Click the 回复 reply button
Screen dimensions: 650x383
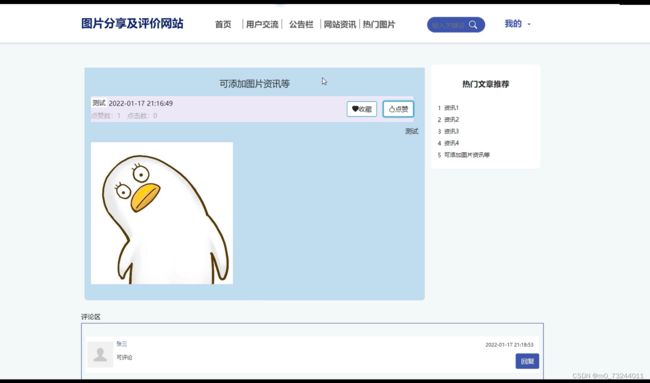[527, 361]
